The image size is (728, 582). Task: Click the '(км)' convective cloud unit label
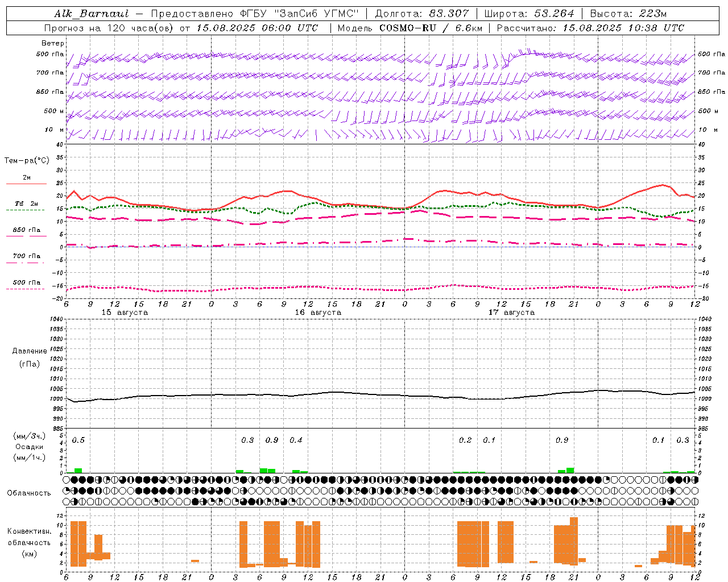click(29, 554)
